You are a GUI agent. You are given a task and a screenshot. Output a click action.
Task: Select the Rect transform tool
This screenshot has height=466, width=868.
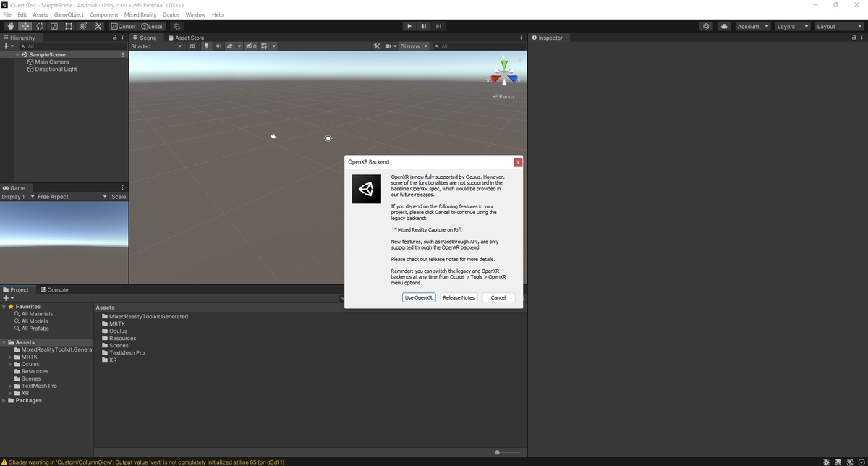click(68, 26)
